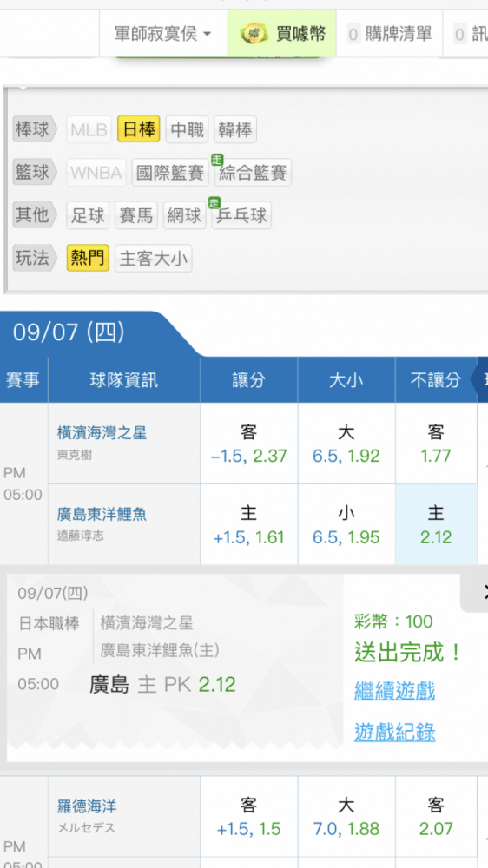Choose the 韓棒 league filter

pos(234,129)
